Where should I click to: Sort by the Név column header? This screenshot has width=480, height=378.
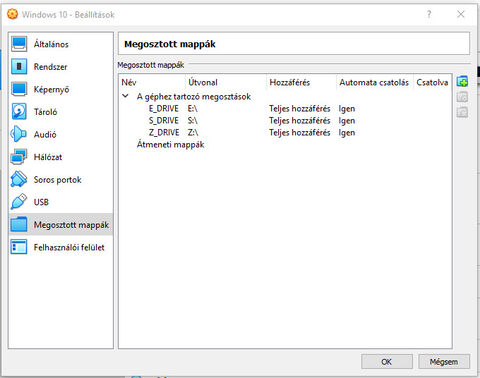(152, 82)
